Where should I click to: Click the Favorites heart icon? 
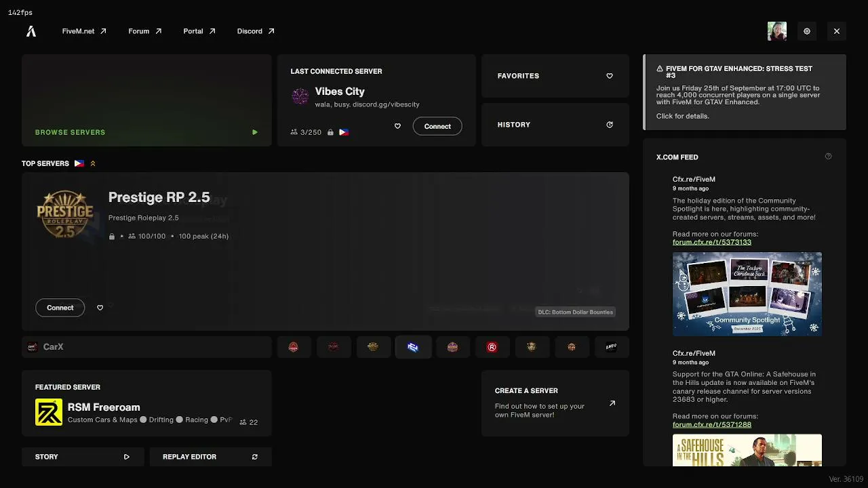[610, 76]
